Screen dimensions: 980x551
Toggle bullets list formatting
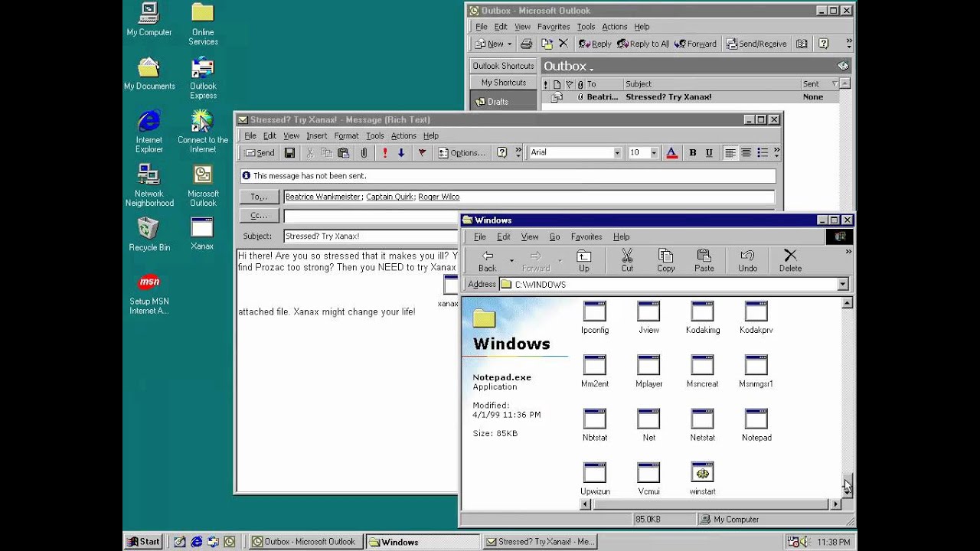(x=763, y=153)
